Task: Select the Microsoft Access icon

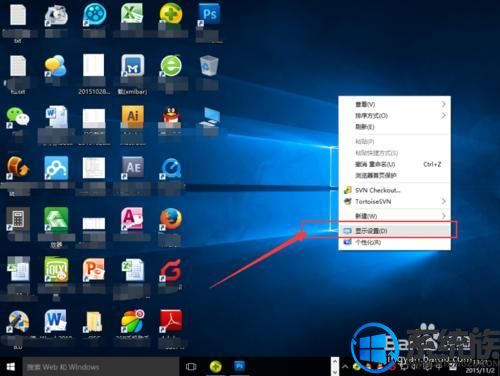Action: (x=132, y=219)
